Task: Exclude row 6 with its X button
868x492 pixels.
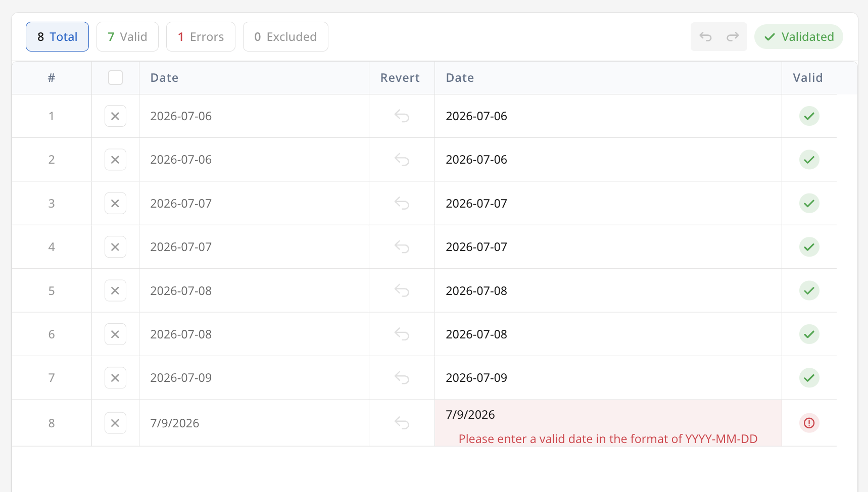Action: [x=115, y=334]
